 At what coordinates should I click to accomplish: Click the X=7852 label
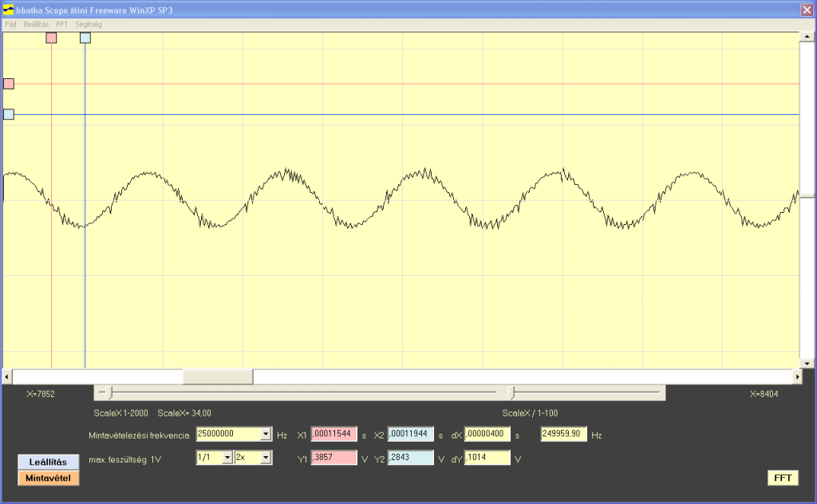[x=41, y=394]
